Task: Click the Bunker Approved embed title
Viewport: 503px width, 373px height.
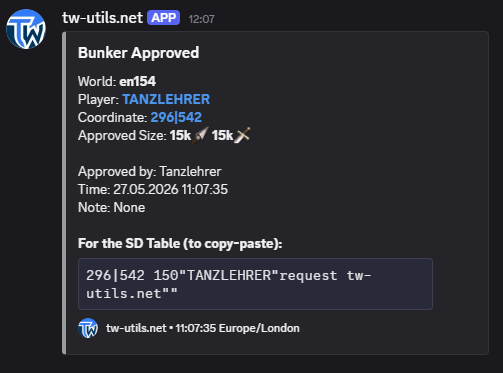Action: click(x=138, y=53)
